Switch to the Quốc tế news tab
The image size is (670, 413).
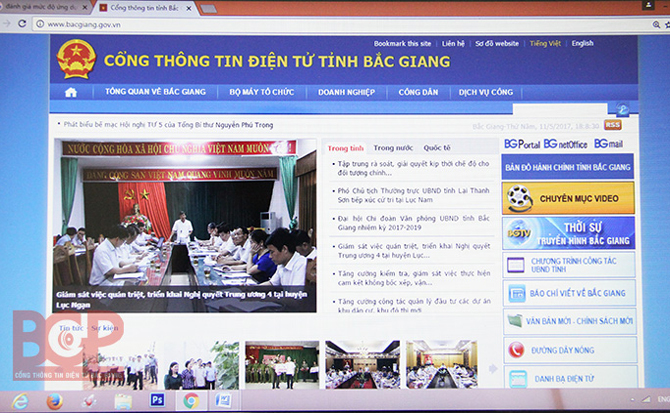coord(437,148)
